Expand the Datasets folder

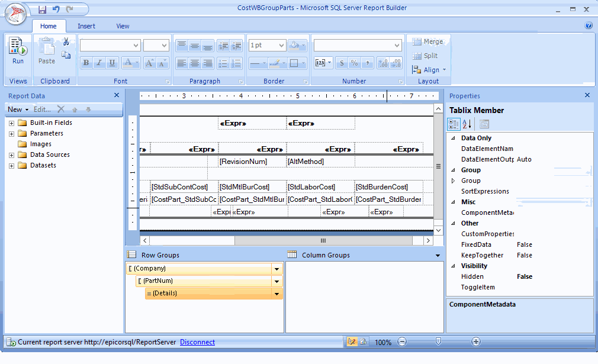[x=11, y=166]
